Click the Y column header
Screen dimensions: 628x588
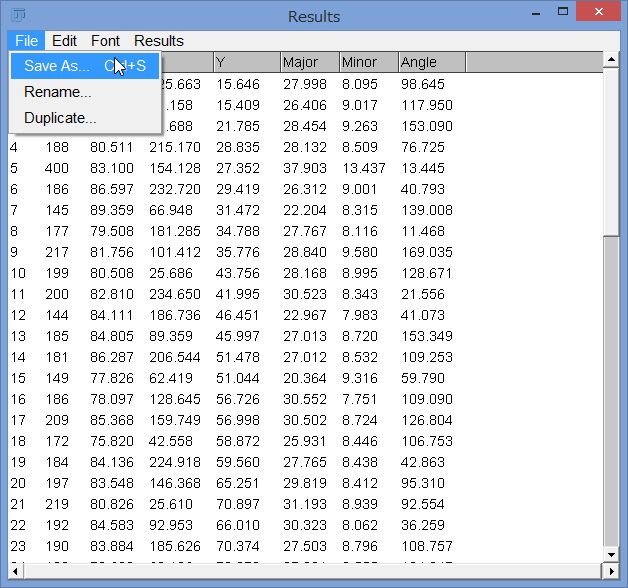(247, 62)
